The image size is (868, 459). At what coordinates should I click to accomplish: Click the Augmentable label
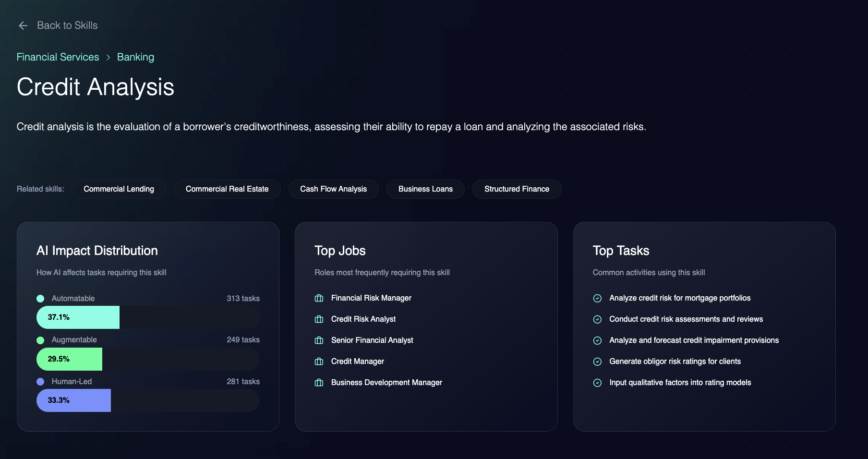click(74, 340)
